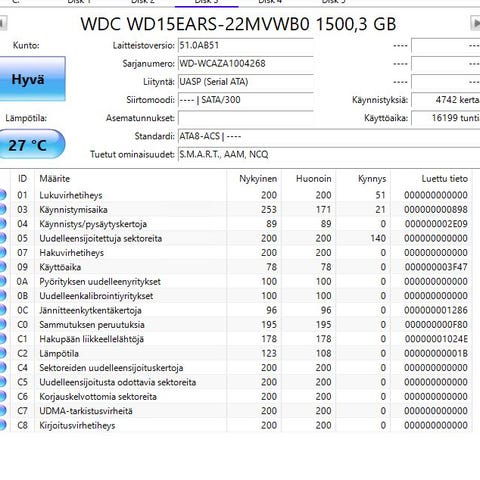The width and height of the screenshot is (480, 480).
Task: Click the Sarjanumero serial number field
Action: point(246,64)
